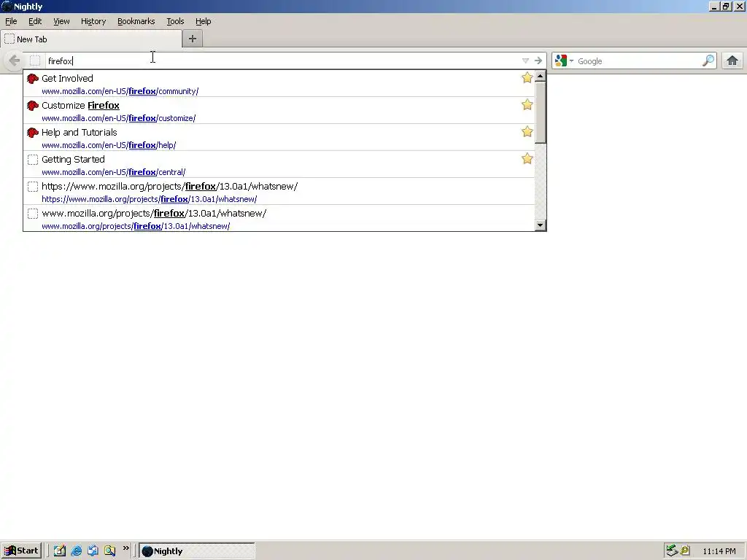Click the red Mozilla favicon beside Help and Tutorials
747x560 pixels.
32,133
